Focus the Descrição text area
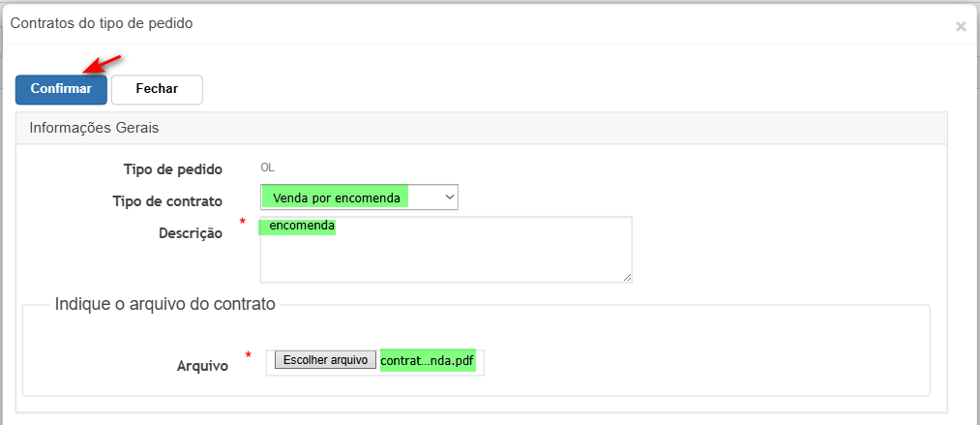The width and height of the screenshot is (980, 425). click(446, 250)
